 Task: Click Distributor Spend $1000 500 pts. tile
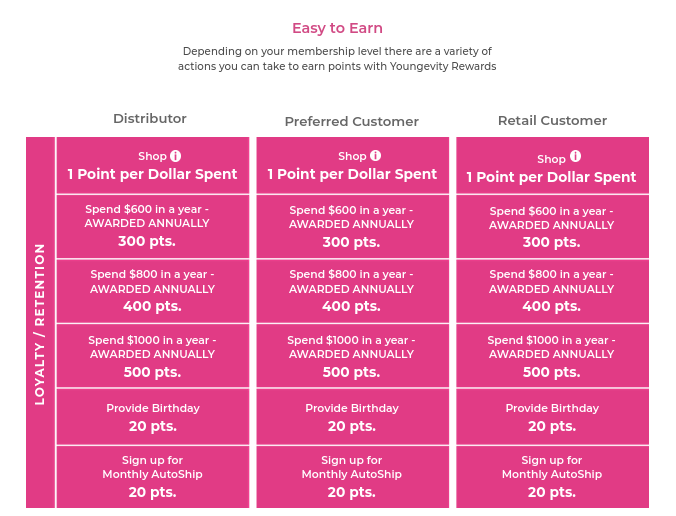pyautogui.click(x=153, y=356)
